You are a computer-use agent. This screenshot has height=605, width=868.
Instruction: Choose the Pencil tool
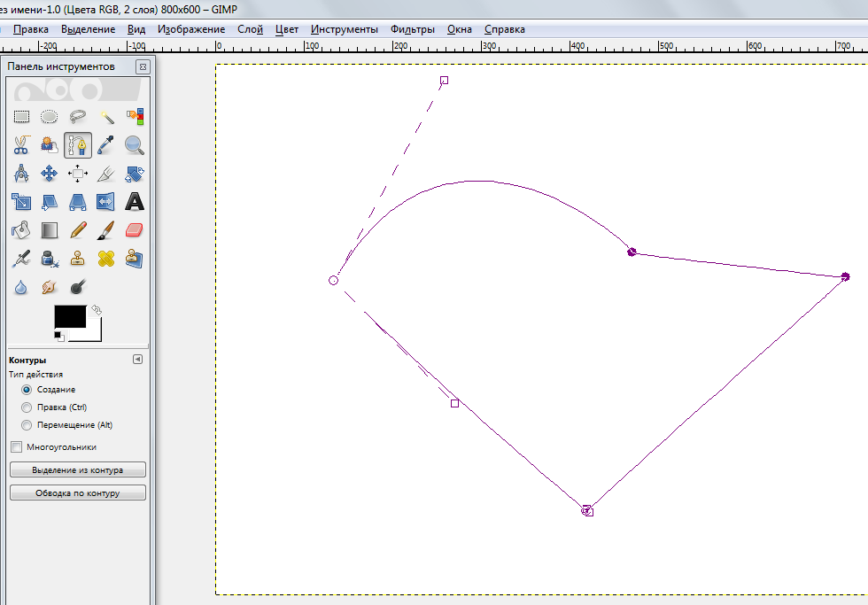coord(78,230)
